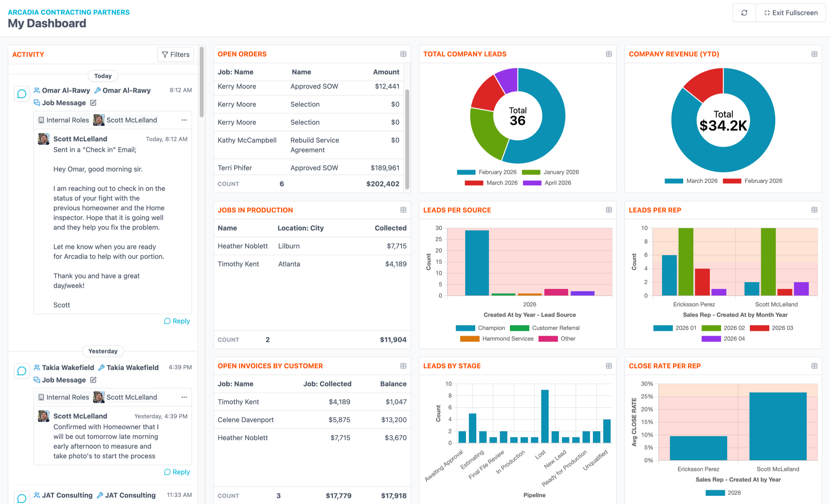Open the three-dot menu on Omar's message
830x504 pixels.
[x=184, y=120]
